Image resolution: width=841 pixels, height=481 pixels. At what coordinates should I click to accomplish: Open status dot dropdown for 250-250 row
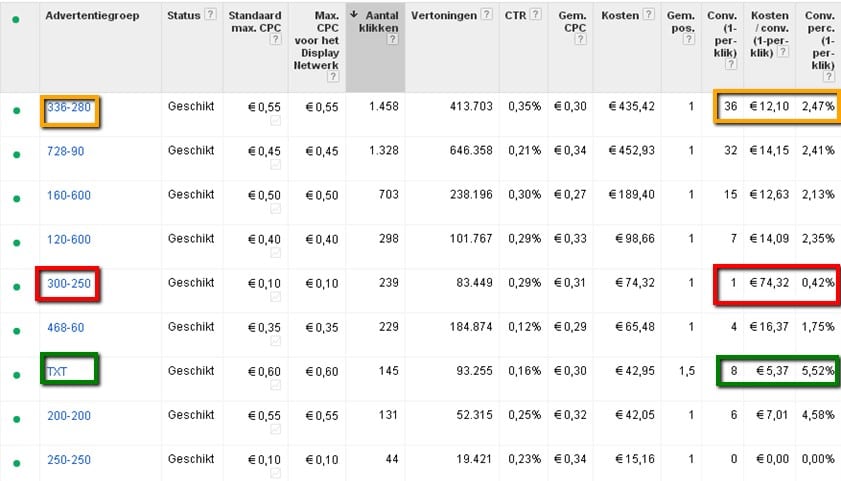pyautogui.click(x=17, y=463)
